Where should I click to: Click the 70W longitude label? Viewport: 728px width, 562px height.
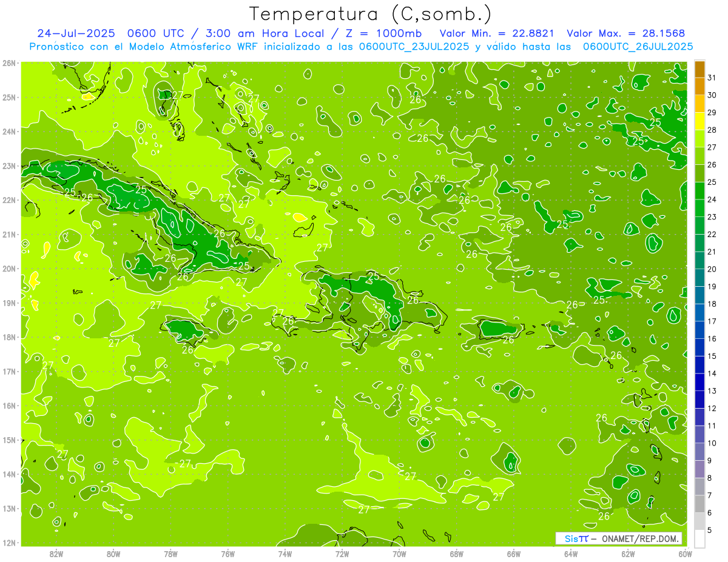[399, 554]
